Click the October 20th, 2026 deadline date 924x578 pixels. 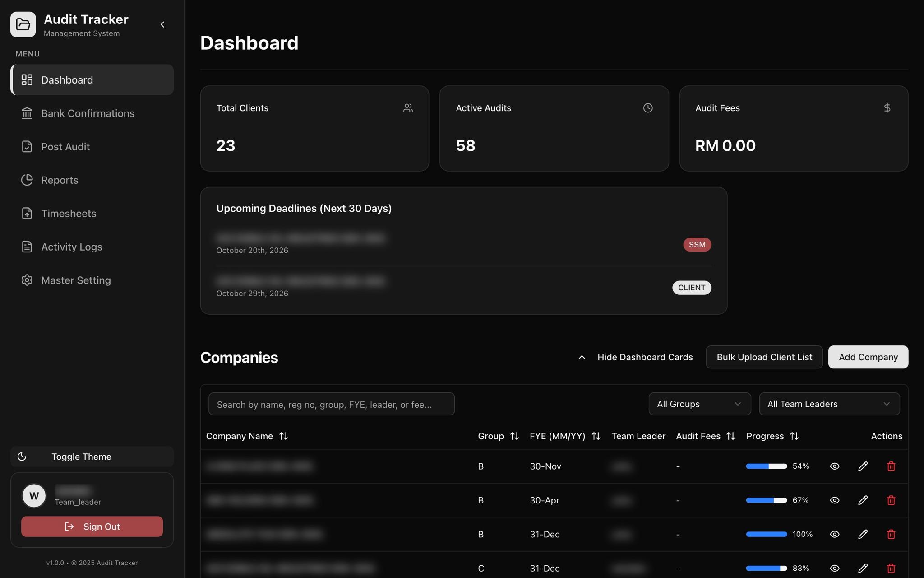click(x=252, y=250)
